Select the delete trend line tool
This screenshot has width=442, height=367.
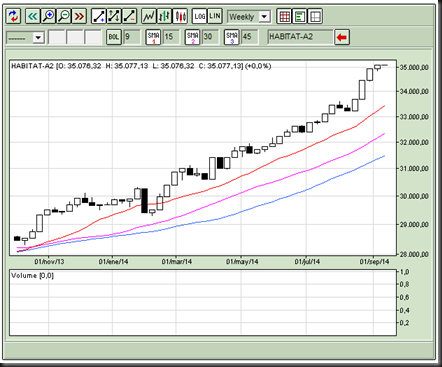tap(130, 16)
